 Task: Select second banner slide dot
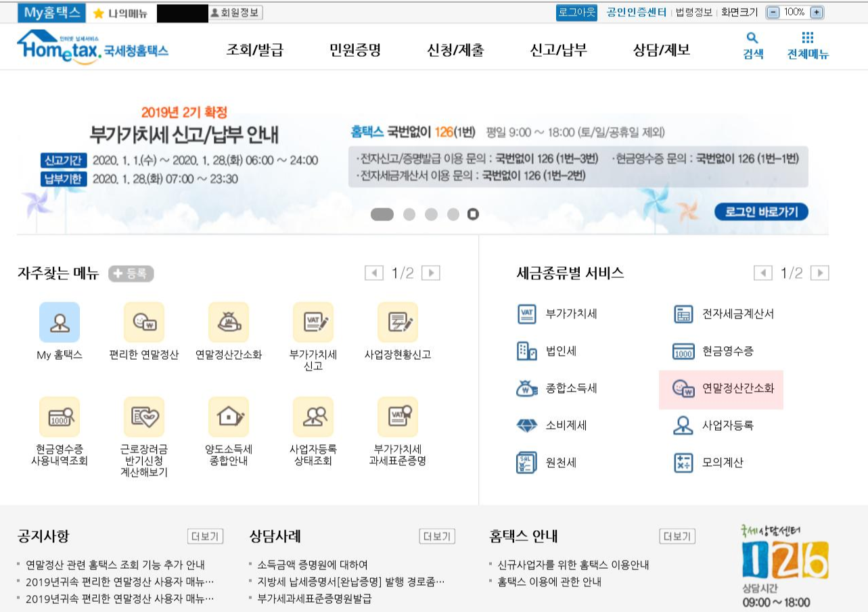[x=409, y=214]
